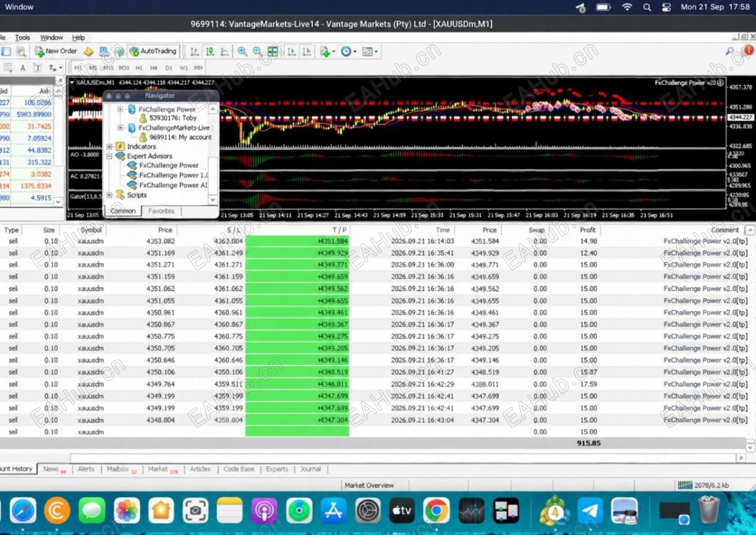Select the H1 timeframe

pos(139,68)
